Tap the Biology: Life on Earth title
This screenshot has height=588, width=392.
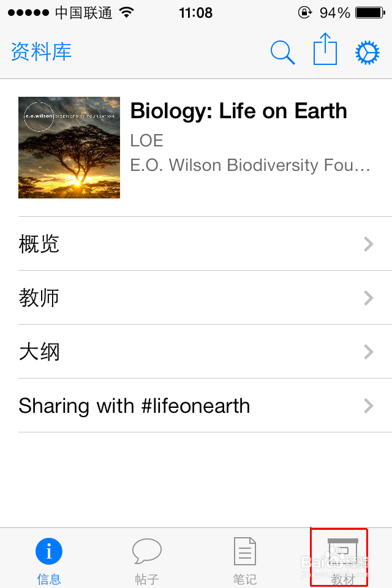[x=238, y=111]
